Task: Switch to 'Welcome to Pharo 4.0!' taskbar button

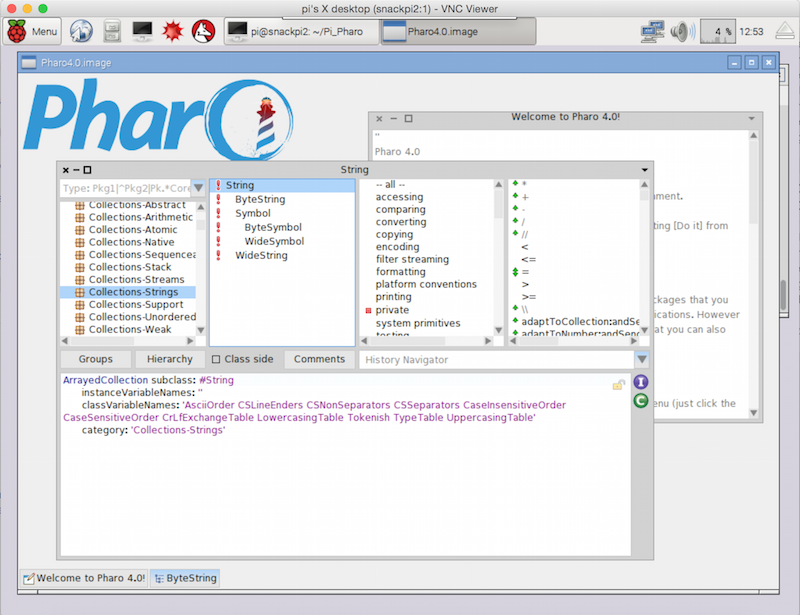Action: coord(85,578)
